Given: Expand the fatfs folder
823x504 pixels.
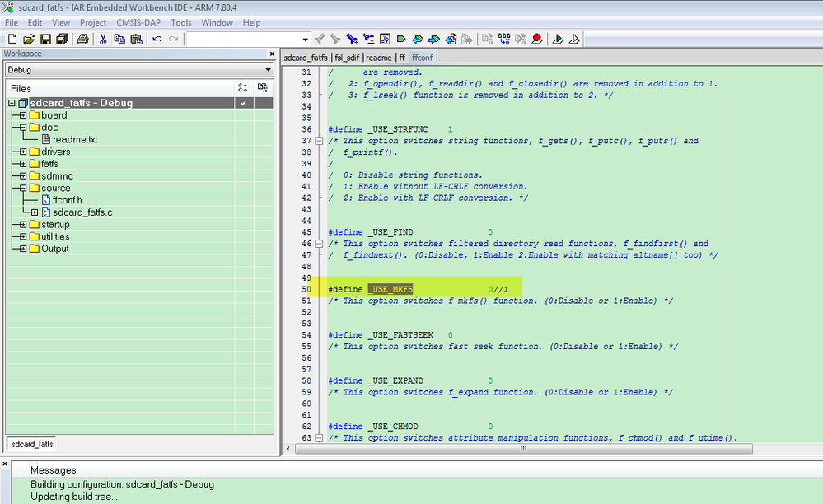Looking at the screenshot, I should pos(23,164).
